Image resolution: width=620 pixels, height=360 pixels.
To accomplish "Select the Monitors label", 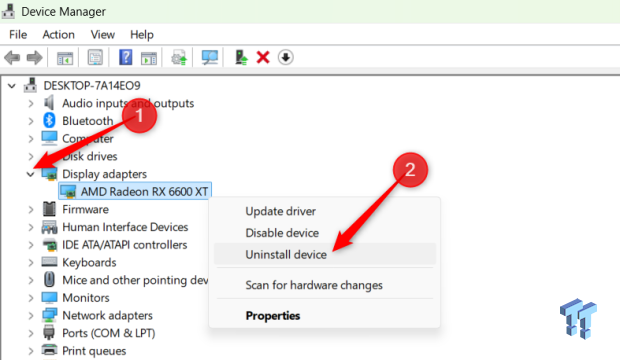I will (86, 297).
